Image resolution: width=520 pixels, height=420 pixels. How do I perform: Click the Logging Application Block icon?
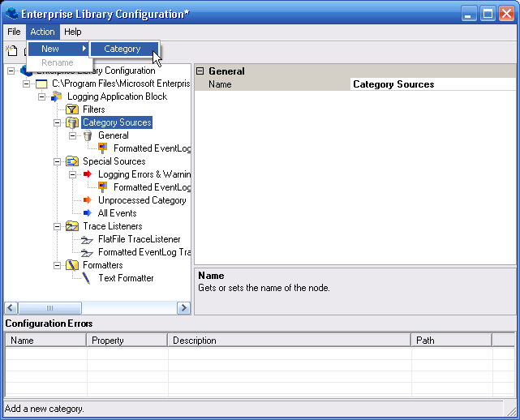point(57,96)
